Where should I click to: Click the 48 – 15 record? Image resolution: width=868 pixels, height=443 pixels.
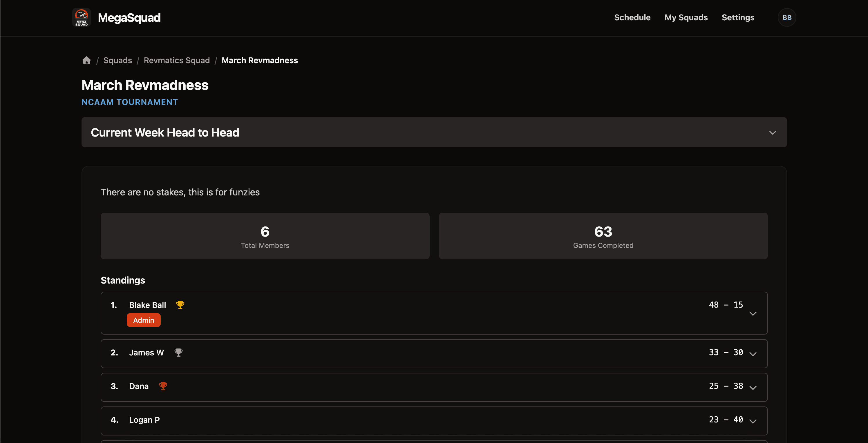coord(726,305)
